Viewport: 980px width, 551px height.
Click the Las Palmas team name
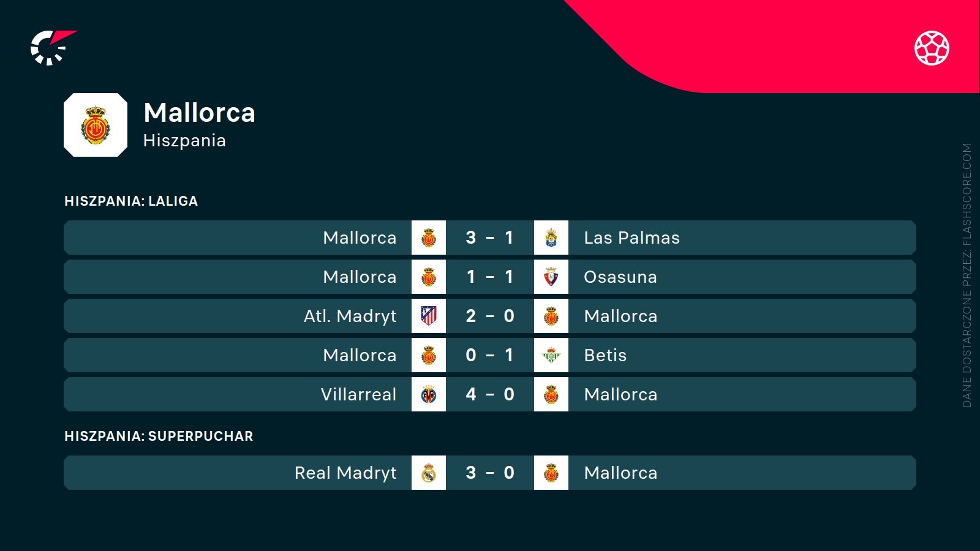631,238
